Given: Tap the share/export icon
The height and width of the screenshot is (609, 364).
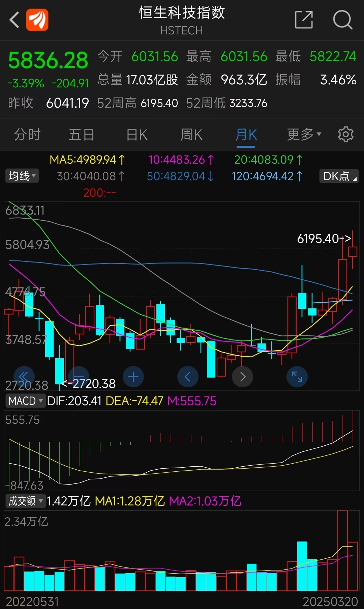Looking at the screenshot, I should click(x=304, y=20).
